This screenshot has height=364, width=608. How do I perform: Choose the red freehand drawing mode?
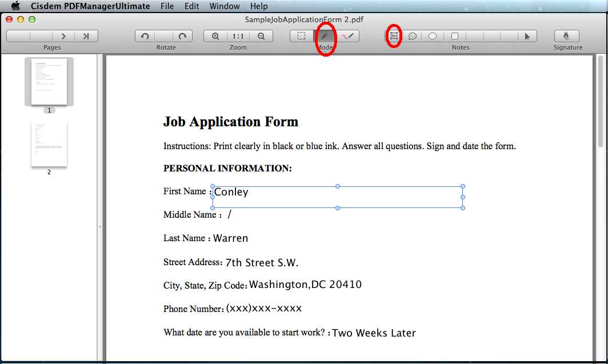[347, 36]
